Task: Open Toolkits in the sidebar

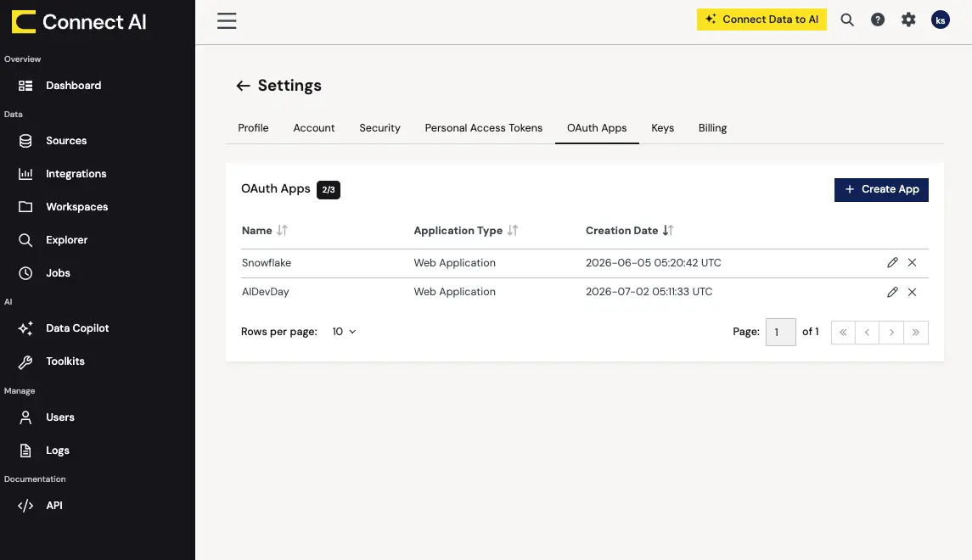Action: [x=65, y=361]
